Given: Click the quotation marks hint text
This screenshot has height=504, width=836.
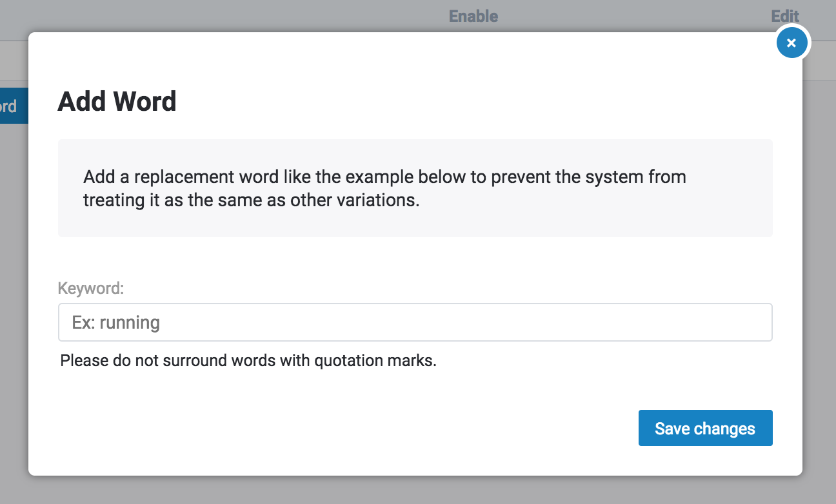Looking at the screenshot, I should (248, 360).
